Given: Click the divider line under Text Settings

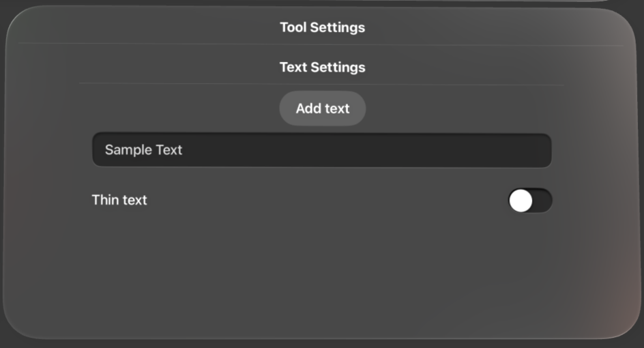Looking at the screenshot, I should point(322,84).
